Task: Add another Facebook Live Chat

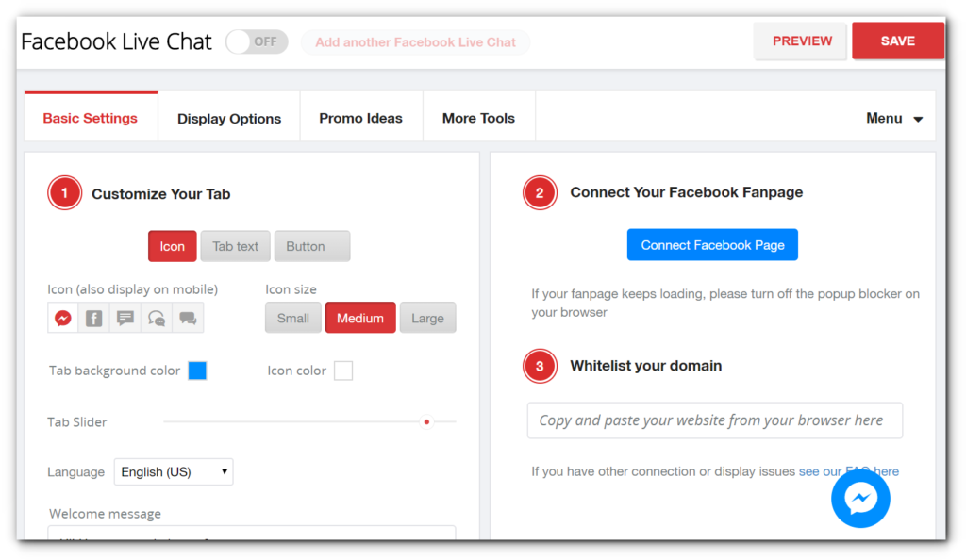Action: point(416,42)
